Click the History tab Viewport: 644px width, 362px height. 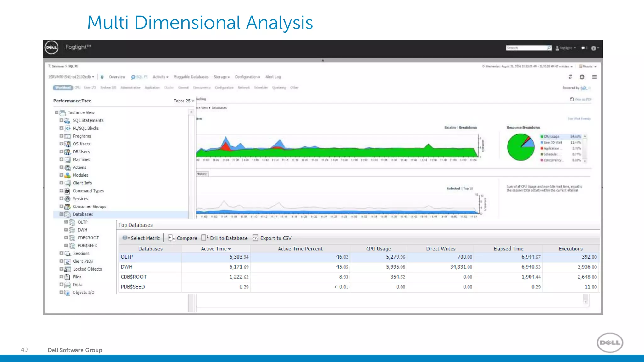coord(202,174)
